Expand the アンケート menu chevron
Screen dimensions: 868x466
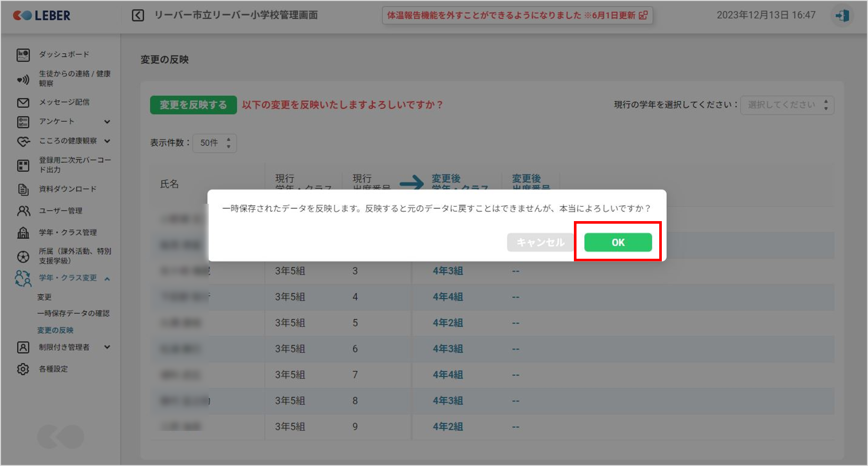107,122
